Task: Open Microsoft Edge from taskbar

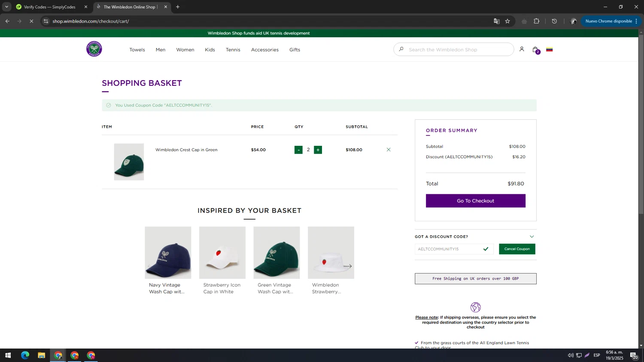Action: point(25,355)
